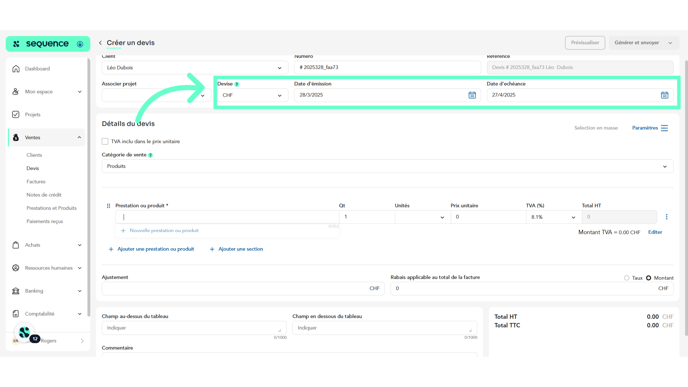
Task: Select the Taux radio button
Action: click(627, 278)
